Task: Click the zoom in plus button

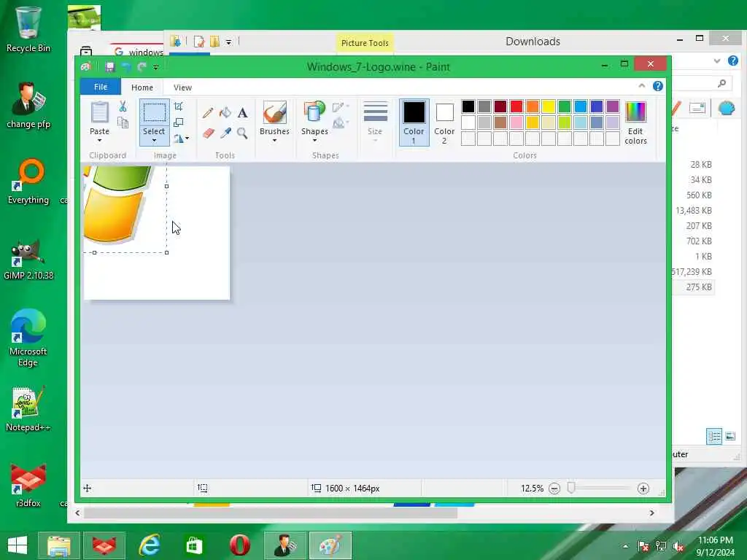Action: point(643,489)
